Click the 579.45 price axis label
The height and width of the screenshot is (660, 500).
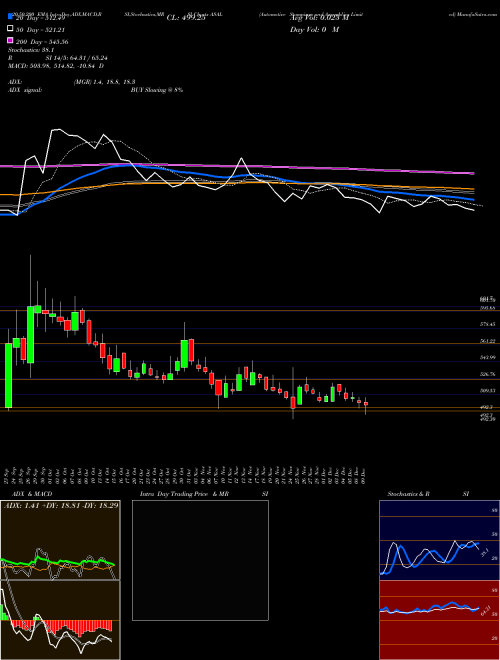point(487,325)
